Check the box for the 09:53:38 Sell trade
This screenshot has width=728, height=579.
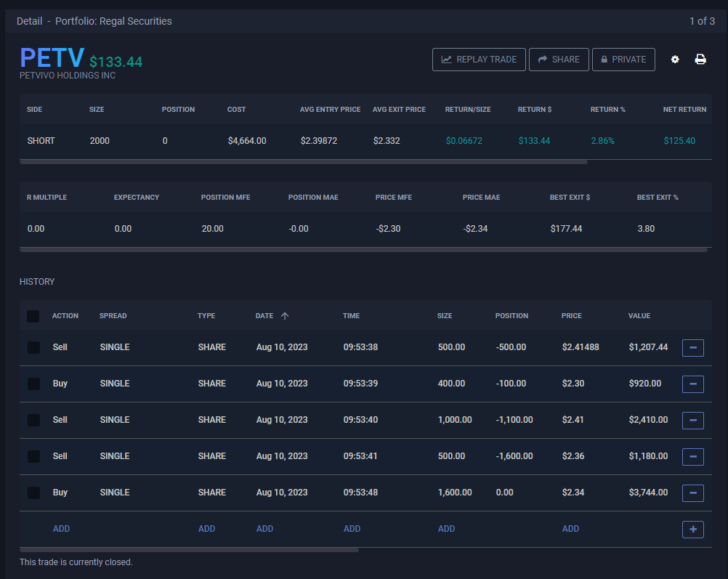tap(33, 348)
